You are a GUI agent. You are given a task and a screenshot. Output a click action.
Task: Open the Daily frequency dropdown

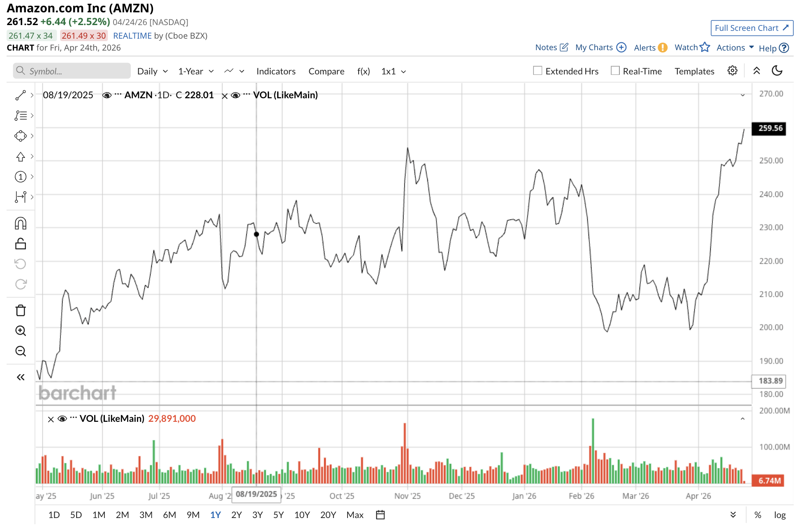coord(152,71)
